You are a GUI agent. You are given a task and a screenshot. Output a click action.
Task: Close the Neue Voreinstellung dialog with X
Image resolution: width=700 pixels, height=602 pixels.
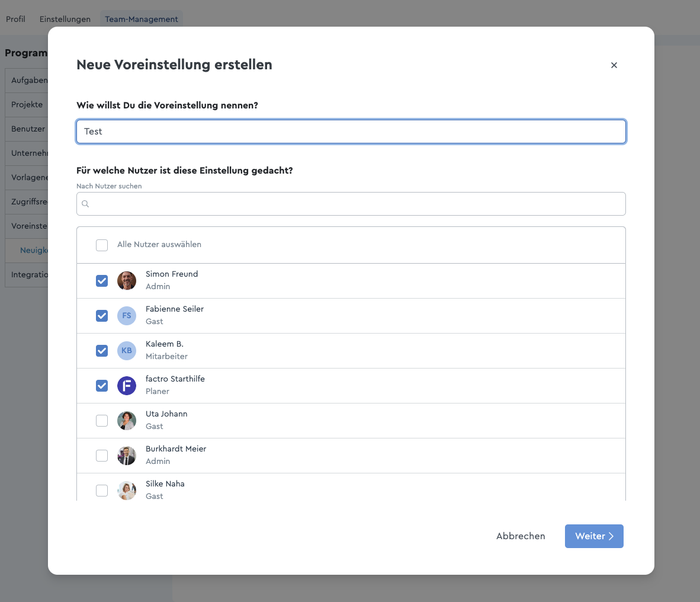614,65
